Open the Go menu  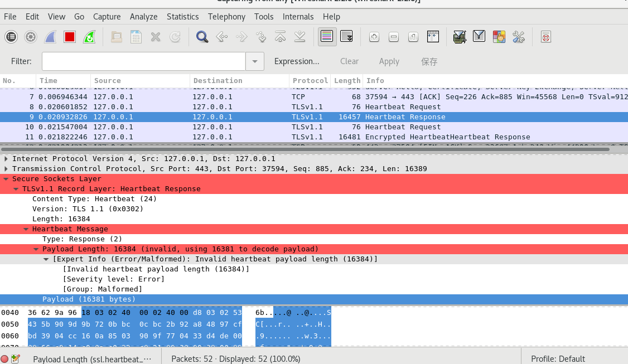[79, 16]
